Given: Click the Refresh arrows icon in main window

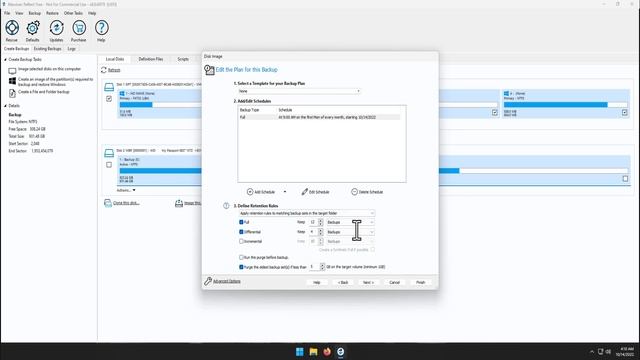Looking at the screenshot, I should coord(104,70).
